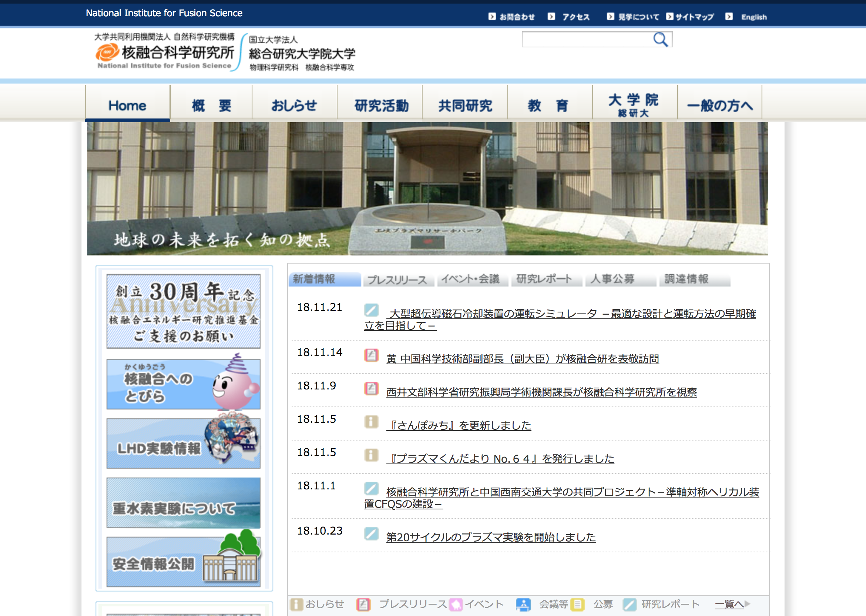Image resolution: width=866 pixels, height=616 pixels.
Task: Click the 会議等 legend icon at bottom
Action: point(523,604)
